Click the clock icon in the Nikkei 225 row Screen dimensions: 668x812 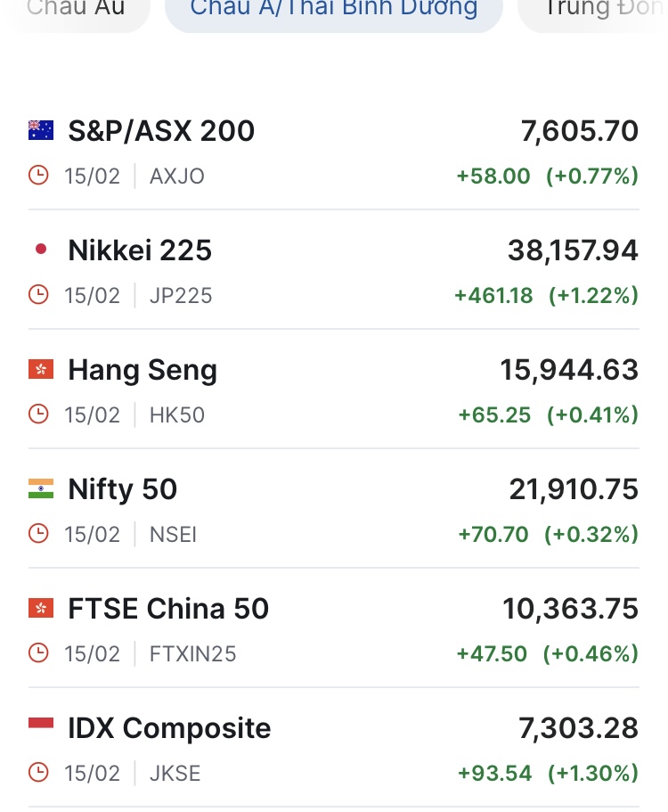click(x=38, y=295)
